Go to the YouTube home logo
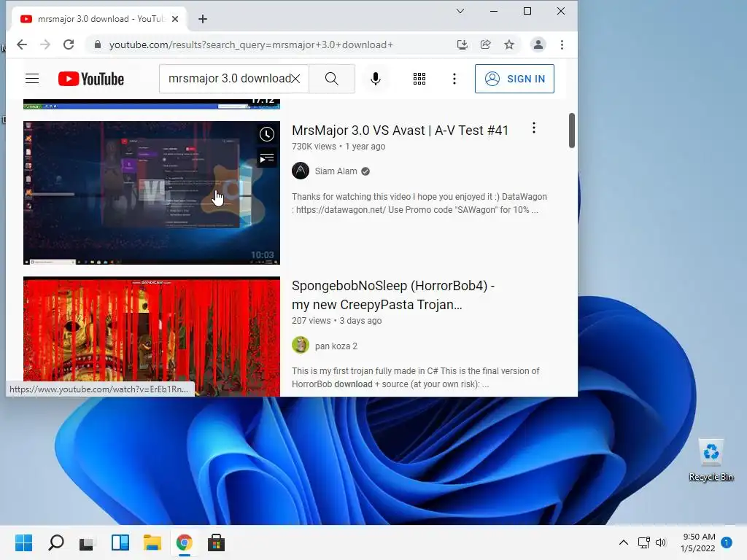The width and height of the screenshot is (747, 560). tap(91, 79)
